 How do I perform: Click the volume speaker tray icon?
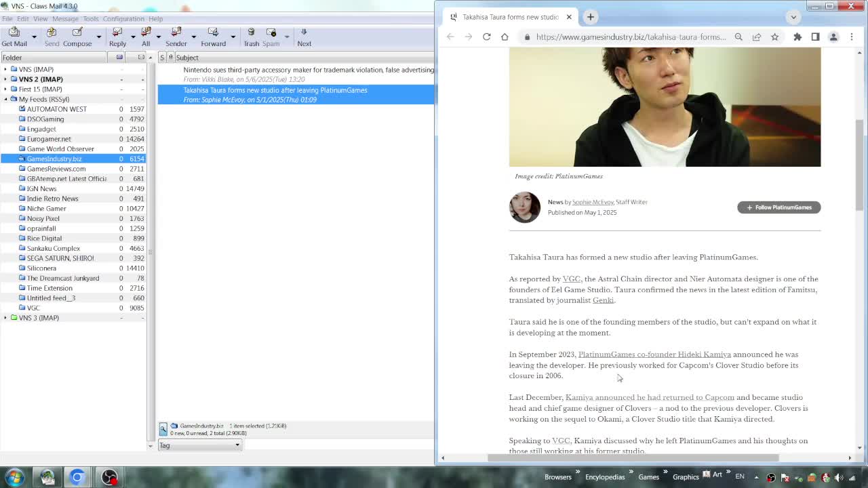(x=838, y=477)
